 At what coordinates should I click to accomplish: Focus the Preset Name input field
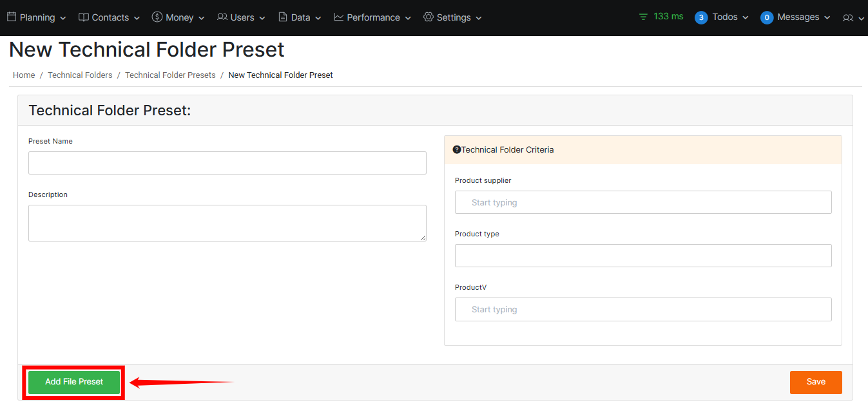point(227,163)
